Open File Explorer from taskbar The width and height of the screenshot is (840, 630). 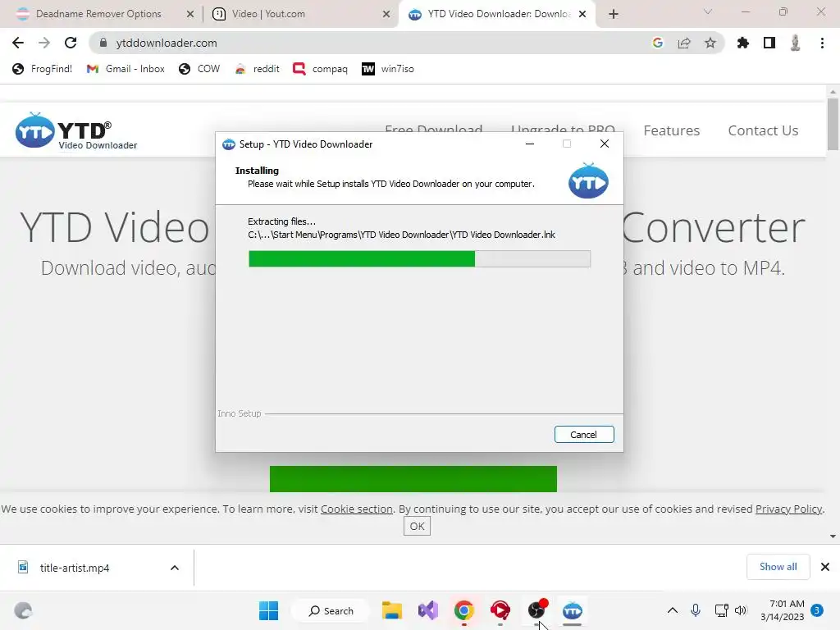click(391, 610)
